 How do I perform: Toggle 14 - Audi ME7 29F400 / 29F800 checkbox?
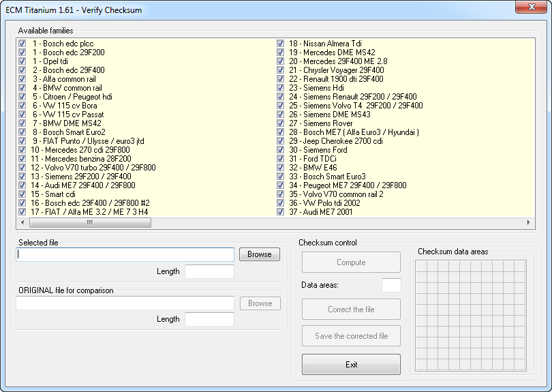pos(22,185)
